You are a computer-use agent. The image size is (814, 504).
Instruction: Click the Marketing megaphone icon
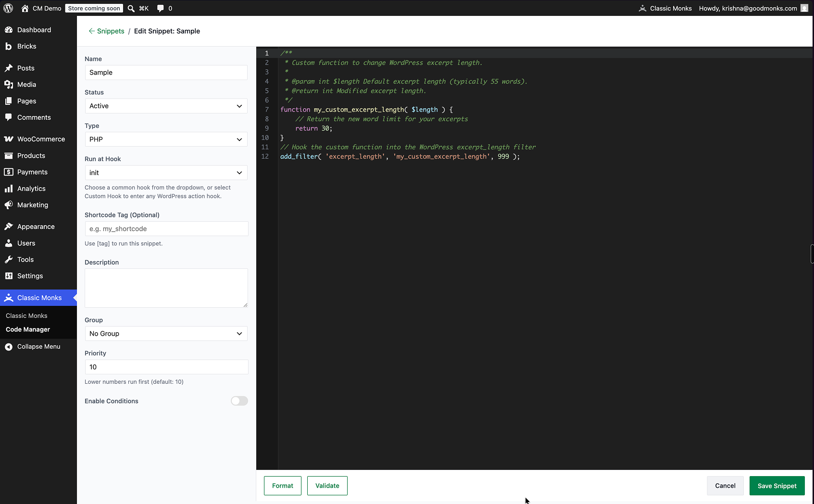tap(9, 205)
